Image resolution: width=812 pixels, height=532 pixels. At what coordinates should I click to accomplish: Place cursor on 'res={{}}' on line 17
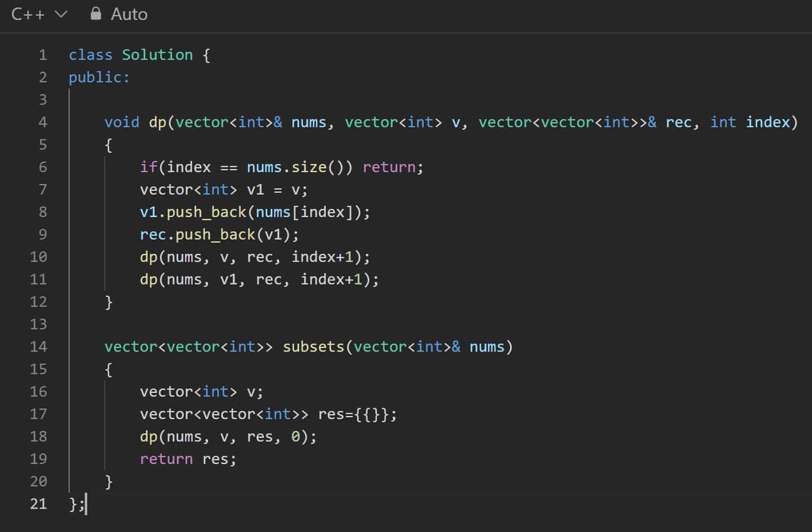point(357,414)
